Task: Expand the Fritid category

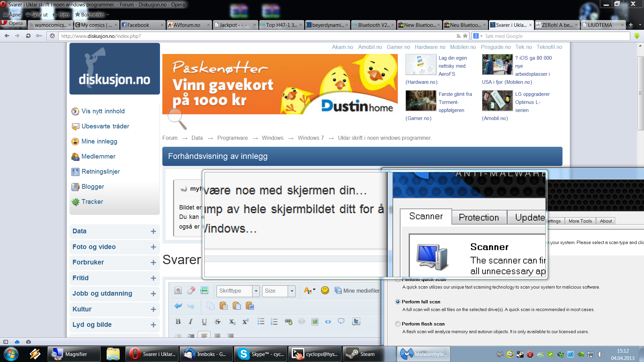Action: coord(153,278)
